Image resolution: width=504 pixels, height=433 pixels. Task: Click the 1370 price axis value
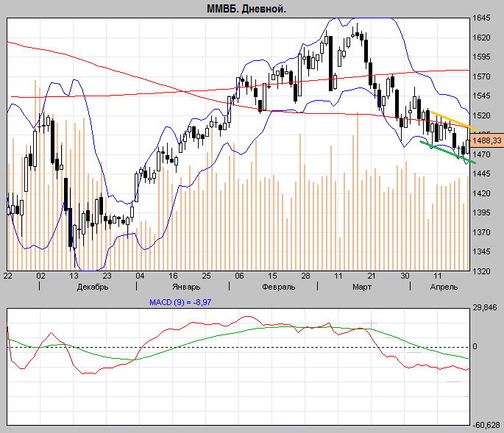481,232
